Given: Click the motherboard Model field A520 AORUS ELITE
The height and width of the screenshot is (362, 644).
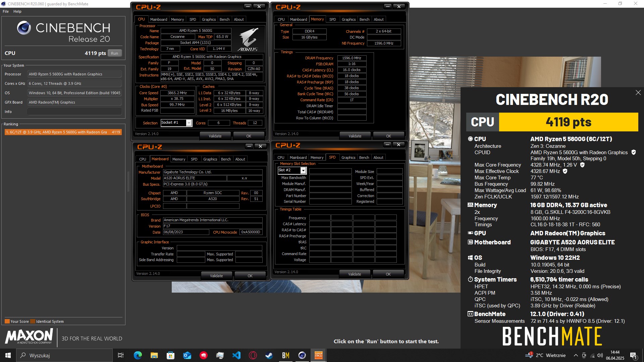Looking at the screenshot, I should pos(195,178).
